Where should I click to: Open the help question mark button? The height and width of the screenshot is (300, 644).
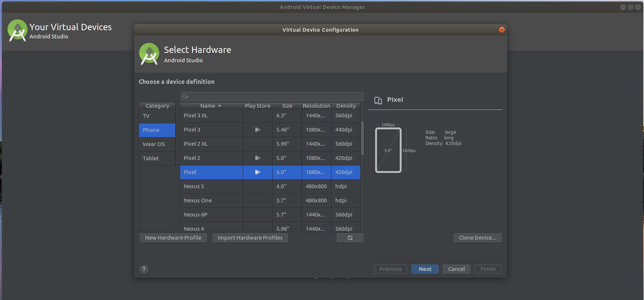click(x=144, y=269)
